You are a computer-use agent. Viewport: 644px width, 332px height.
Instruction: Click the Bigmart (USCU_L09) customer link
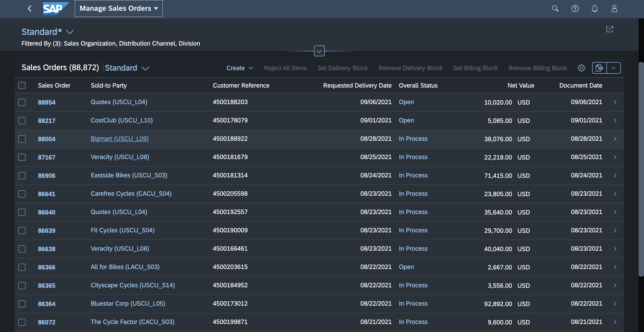[x=119, y=139]
